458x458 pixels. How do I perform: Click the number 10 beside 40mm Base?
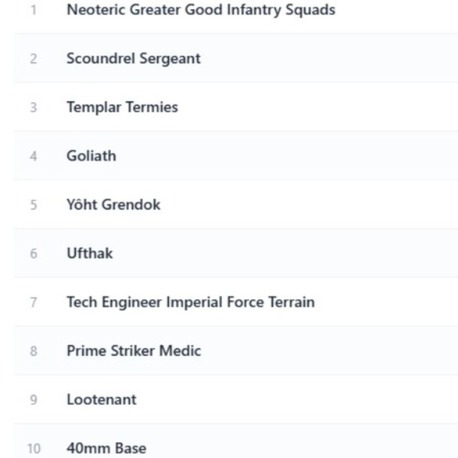point(34,448)
